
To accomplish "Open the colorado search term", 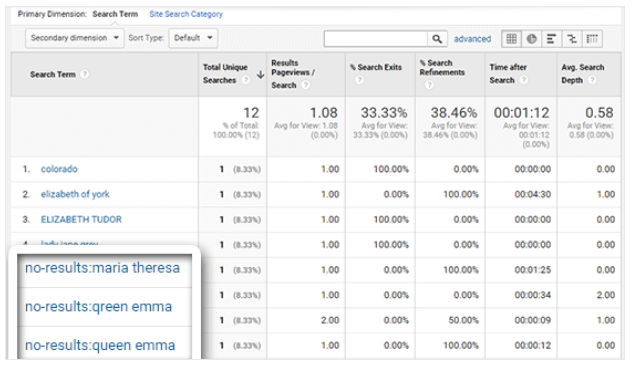I will click(x=59, y=169).
